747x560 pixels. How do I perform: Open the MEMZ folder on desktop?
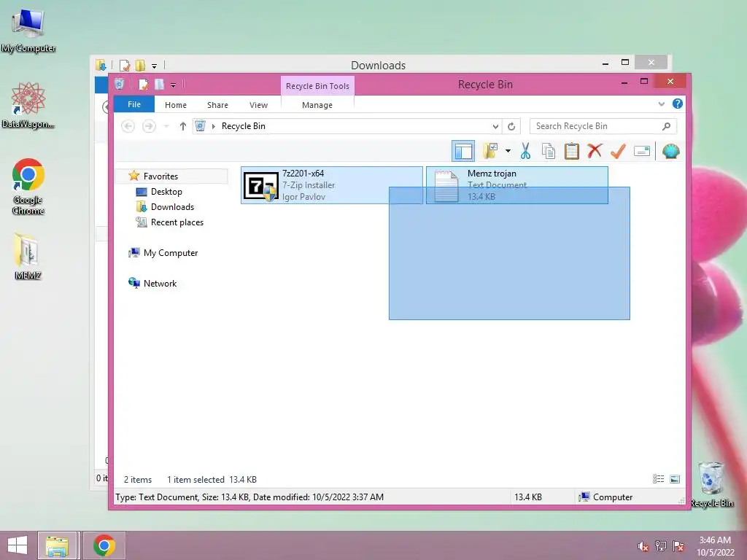coord(28,256)
